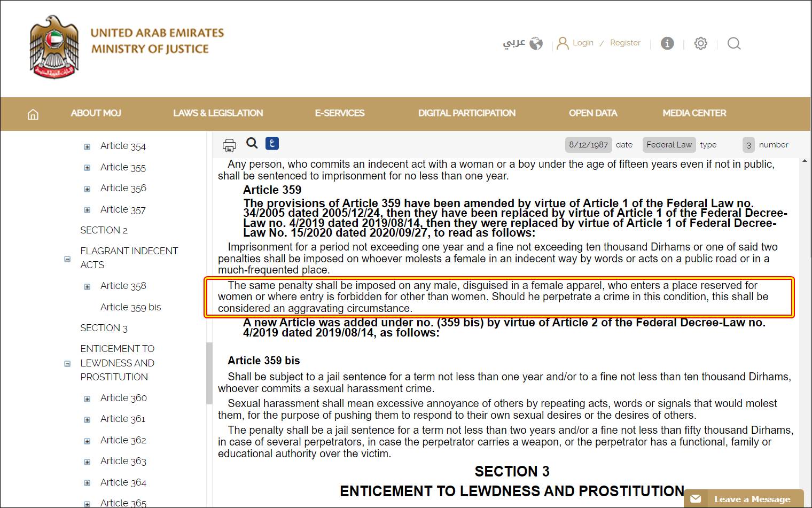The height and width of the screenshot is (508, 812).
Task: Open the LAWS & LEGISLATION menu
Action: (x=218, y=113)
